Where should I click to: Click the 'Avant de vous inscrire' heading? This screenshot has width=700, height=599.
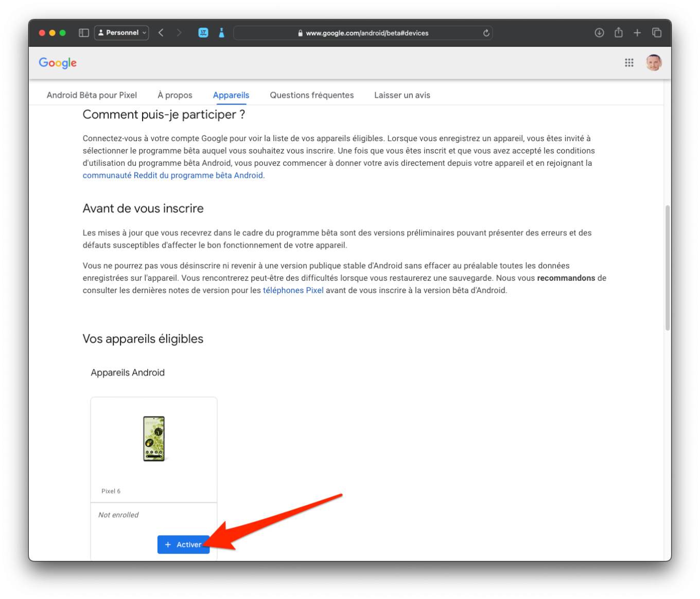143,209
